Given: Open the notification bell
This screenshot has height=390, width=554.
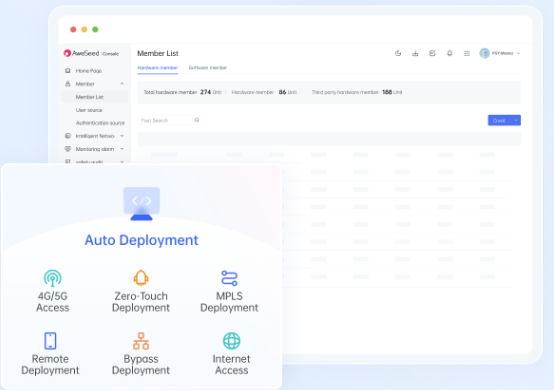Looking at the screenshot, I should pyautogui.click(x=449, y=53).
